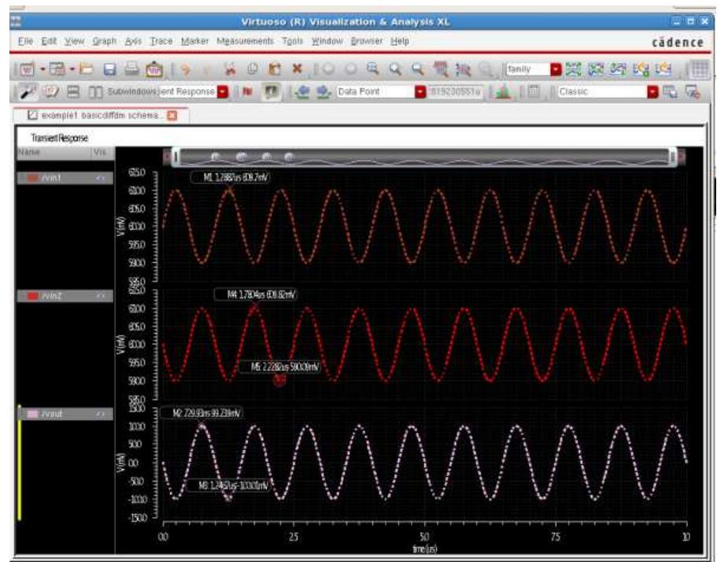Click the time range zoom scrollbar
This screenshot has height=562, width=728.
pyautogui.click(x=424, y=157)
